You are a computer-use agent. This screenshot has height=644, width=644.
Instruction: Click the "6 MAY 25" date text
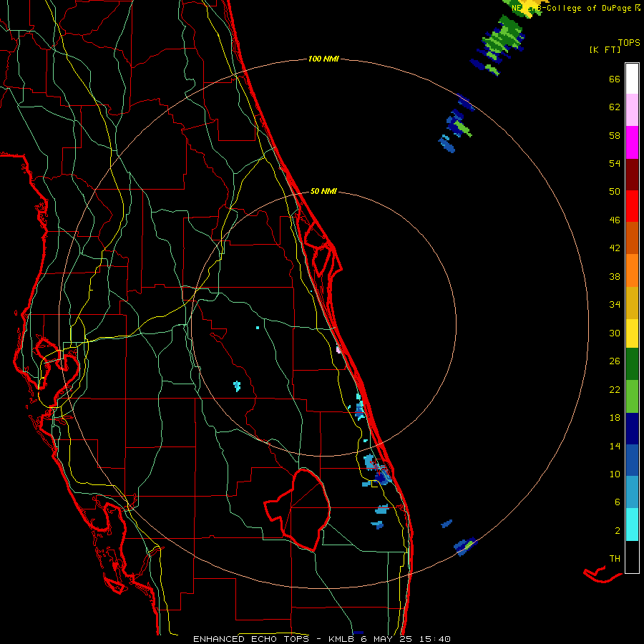pyautogui.click(x=386, y=639)
